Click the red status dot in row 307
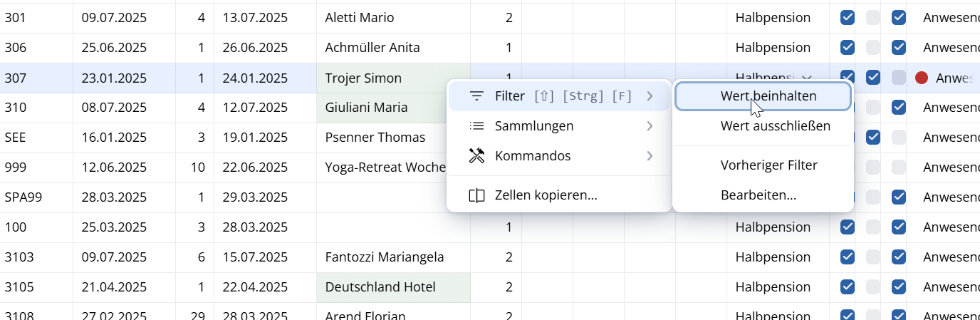Image resolution: width=980 pixels, height=320 pixels. (x=922, y=78)
